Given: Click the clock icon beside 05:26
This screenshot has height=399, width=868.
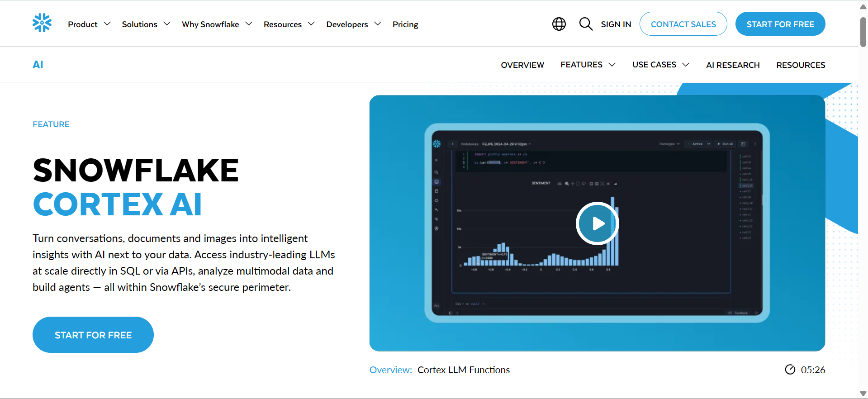Looking at the screenshot, I should click(x=790, y=370).
